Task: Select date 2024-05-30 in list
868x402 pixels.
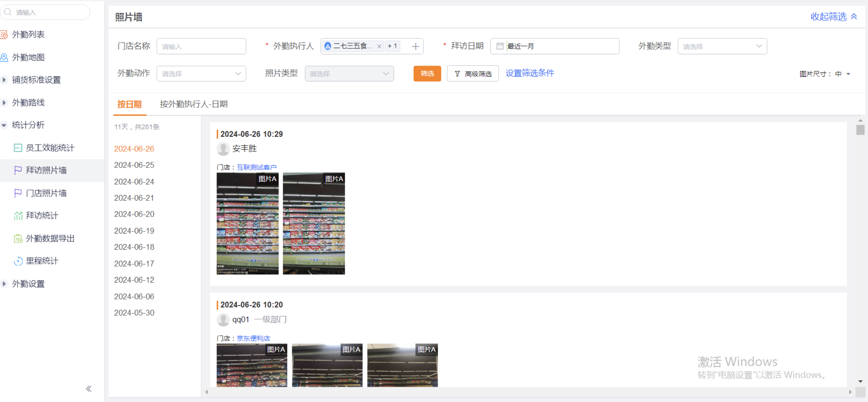Action: coord(134,313)
